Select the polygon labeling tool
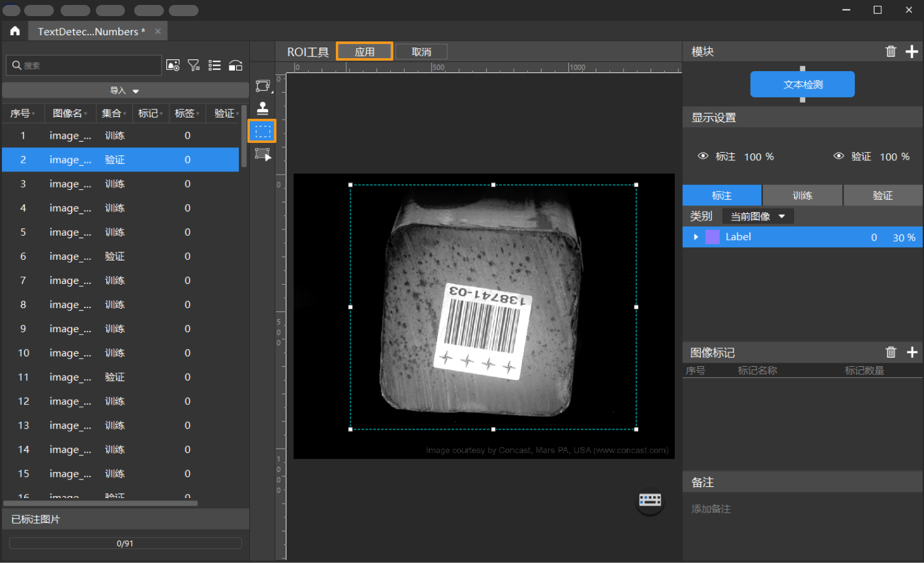924x563 pixels. [263, 85]
